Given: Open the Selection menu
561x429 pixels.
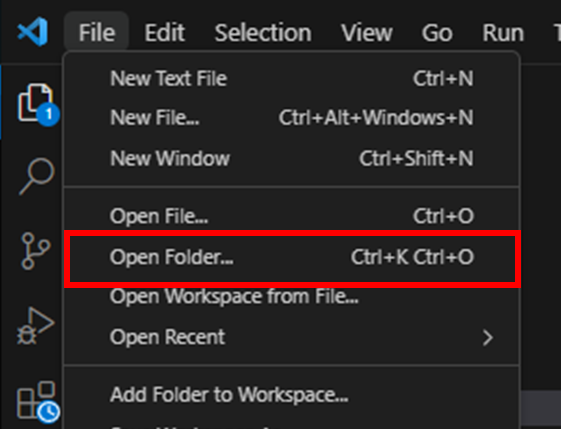Looking at the screenshot, I should [x=263, y=33].
